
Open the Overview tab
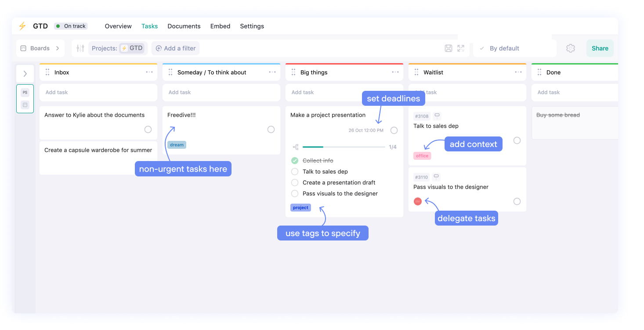(118, 26)
